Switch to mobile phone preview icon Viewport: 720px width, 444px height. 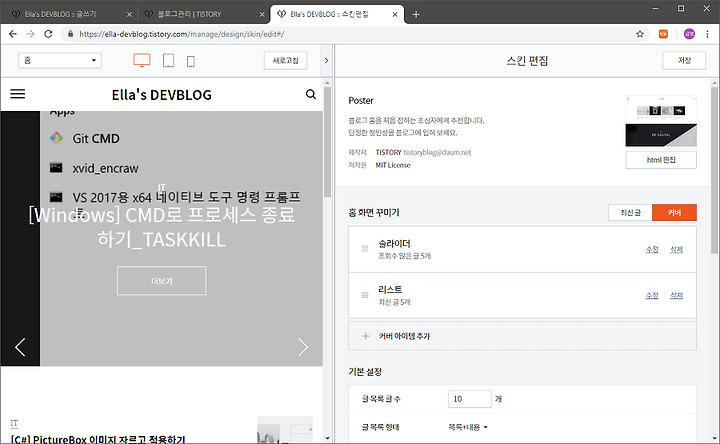coord(191,61)
